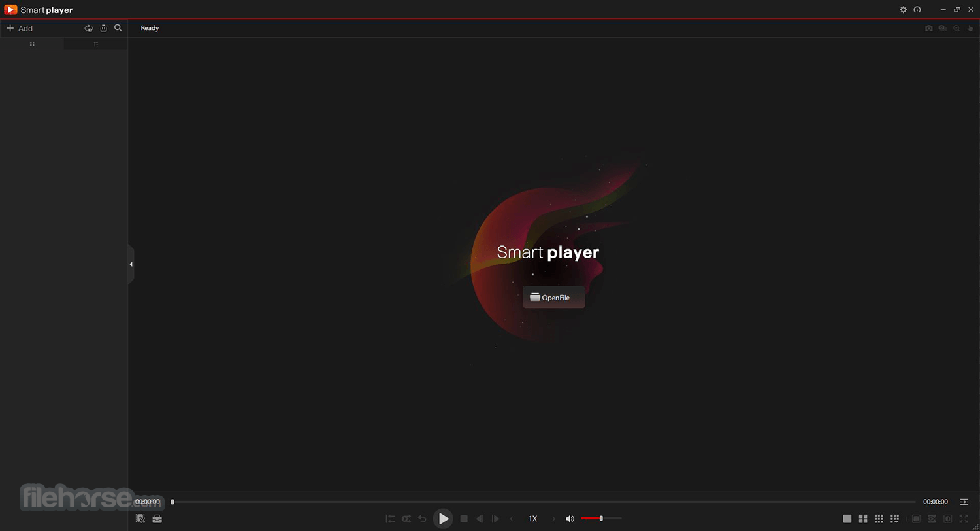Take a snapshot with the camera icon
This screenshot has height=531, width=980.
click(x=928, y=28)
